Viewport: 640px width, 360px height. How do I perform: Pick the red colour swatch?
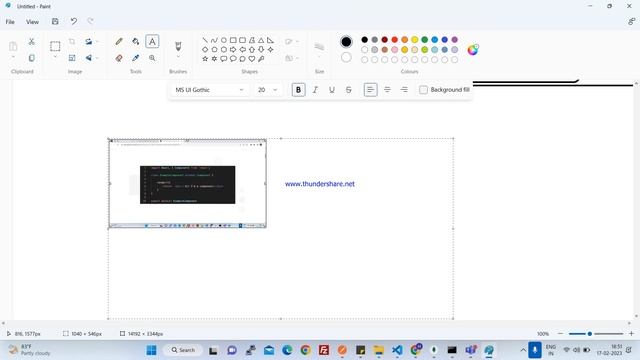(395, 40)
